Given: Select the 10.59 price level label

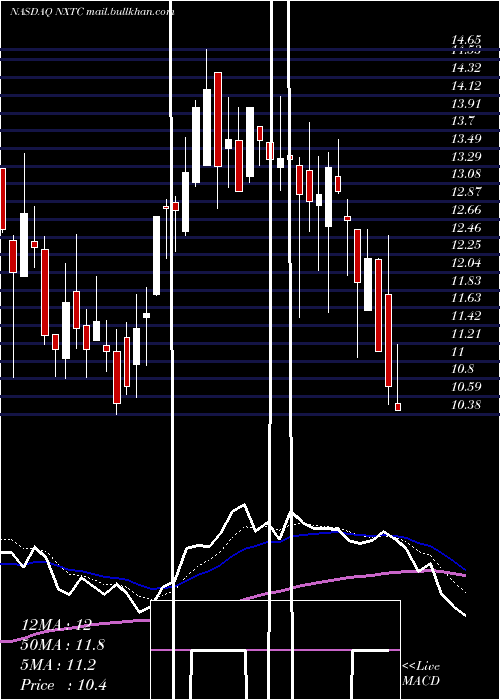Looking at the screenshot, I should tap(466, 387).
